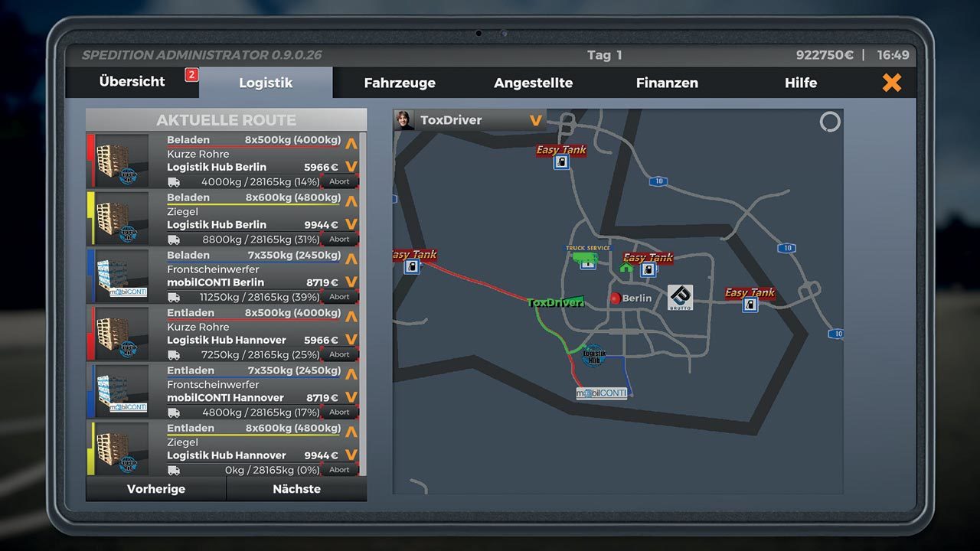Go to the Angestellte tab
The width and height of the screenshot is (980, 551).
pos(533,83)
